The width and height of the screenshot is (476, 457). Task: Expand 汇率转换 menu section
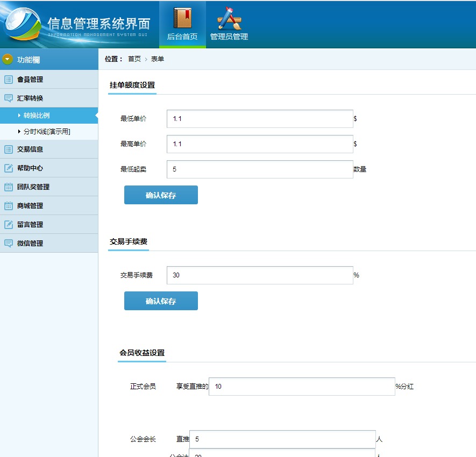[49, 98]
